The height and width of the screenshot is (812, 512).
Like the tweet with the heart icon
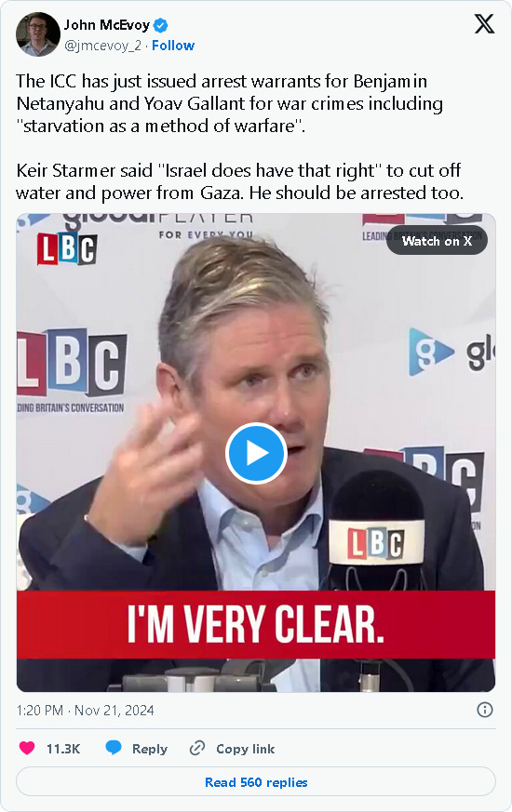[27, 749]
